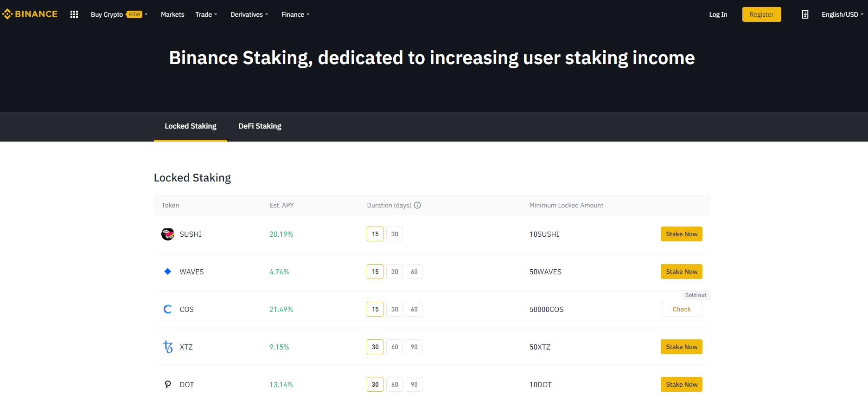Expand the Finance menu dropdown

pos(295,14)
